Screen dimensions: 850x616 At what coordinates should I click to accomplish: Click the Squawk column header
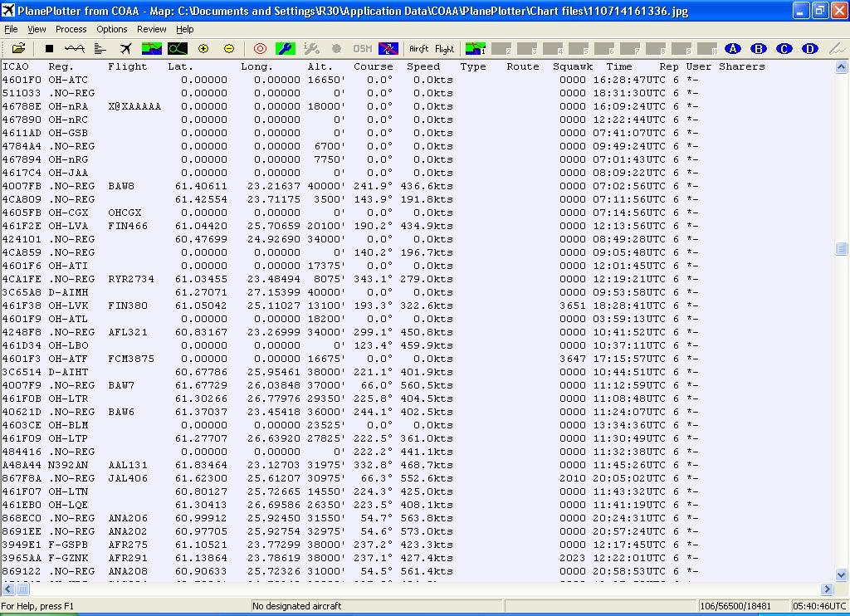573,66
